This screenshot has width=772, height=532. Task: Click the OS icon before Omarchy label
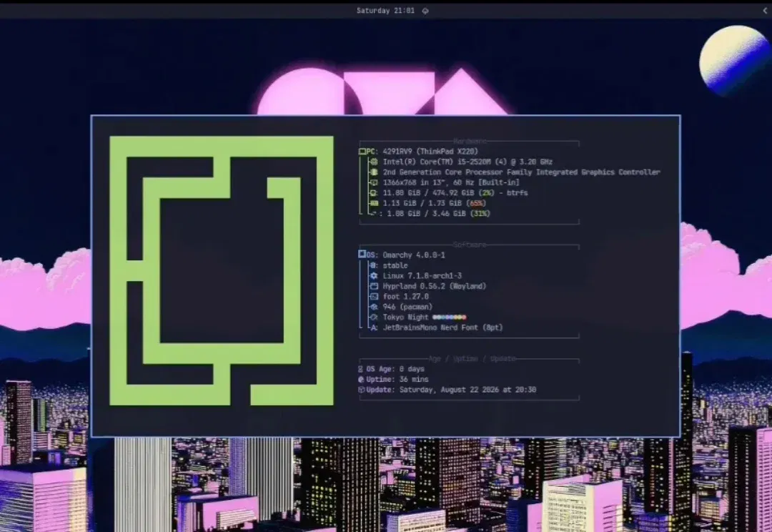(x=362, y=254)
